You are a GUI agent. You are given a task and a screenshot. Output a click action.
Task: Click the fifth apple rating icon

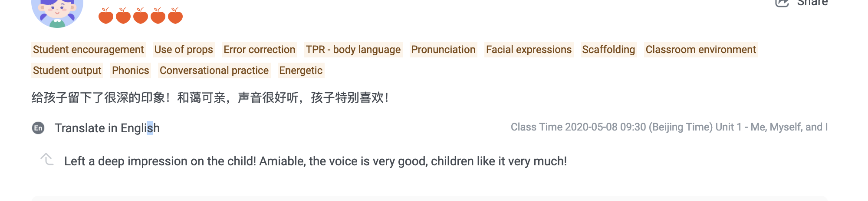(x=175, y=16)
